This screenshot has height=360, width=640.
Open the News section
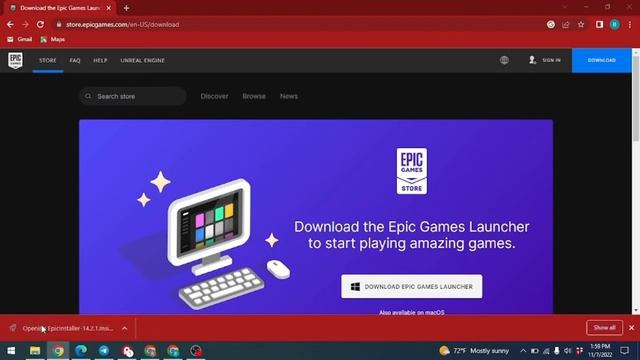click(289, 96)
